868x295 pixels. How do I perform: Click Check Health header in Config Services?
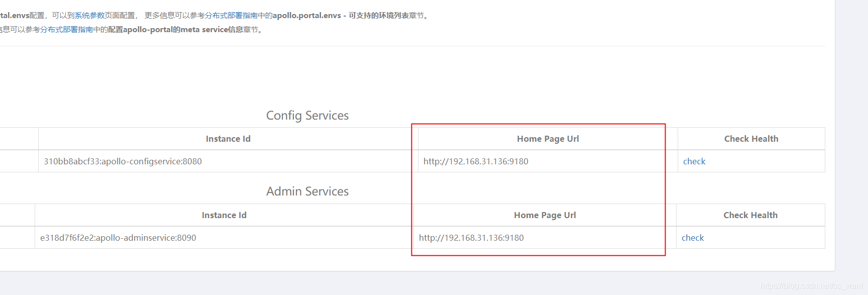tap(751, 139)
